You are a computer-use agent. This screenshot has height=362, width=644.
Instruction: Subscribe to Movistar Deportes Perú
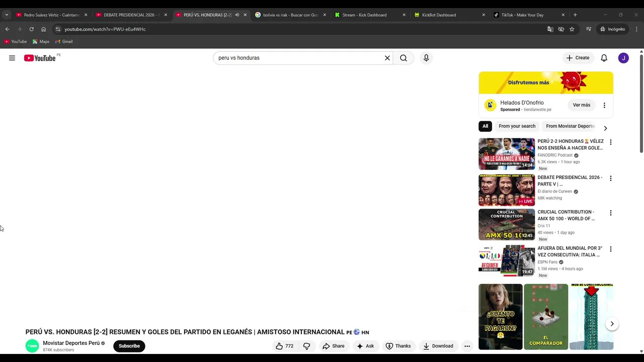[129, 346]
